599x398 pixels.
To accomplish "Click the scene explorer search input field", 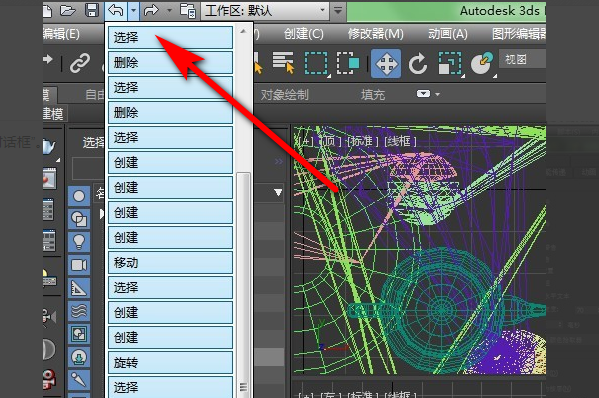I will point(88,168).
